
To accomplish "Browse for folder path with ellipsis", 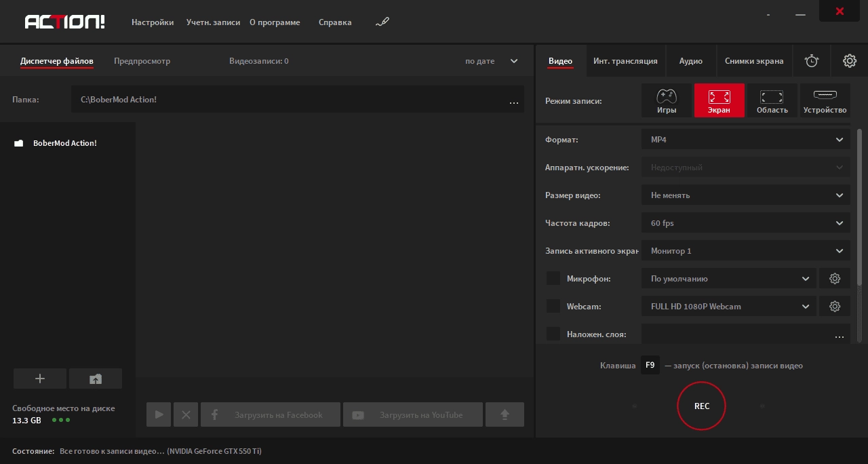I will (514, 102).
